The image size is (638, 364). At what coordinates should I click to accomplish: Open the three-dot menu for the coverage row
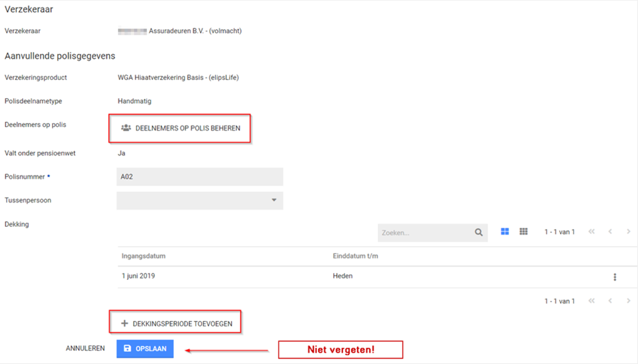coord(614,277)
